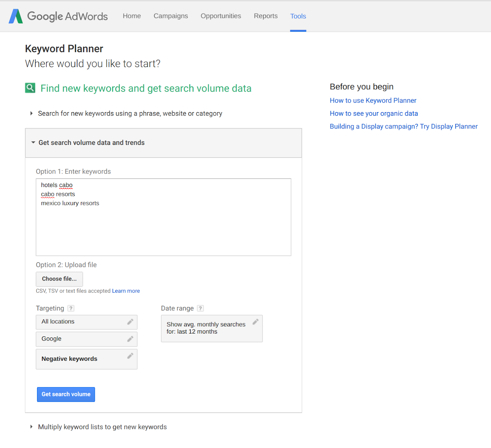Go to the Opportunities tab
This screenshot has width=491, height=448.
tap(221, 16)
